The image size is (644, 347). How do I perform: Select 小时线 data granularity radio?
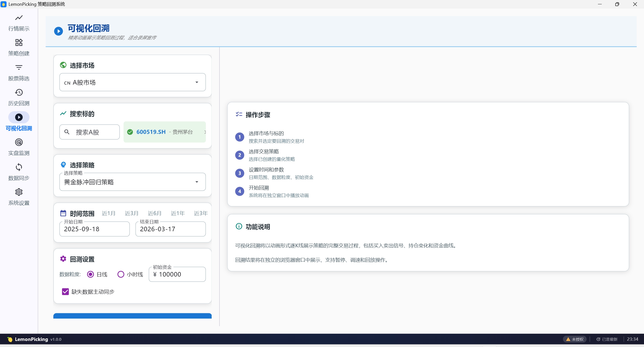(121, 274)
